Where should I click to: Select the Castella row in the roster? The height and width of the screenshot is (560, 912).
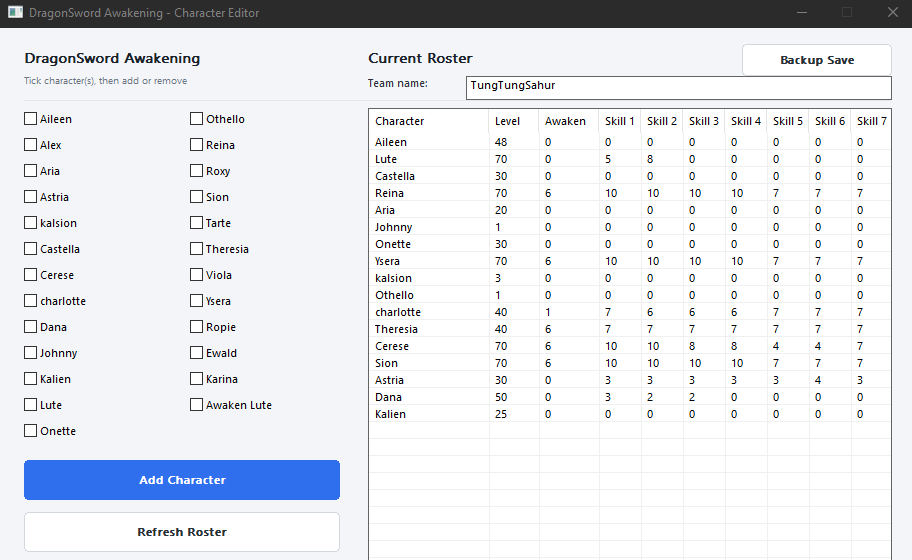[x=629, y=176]
